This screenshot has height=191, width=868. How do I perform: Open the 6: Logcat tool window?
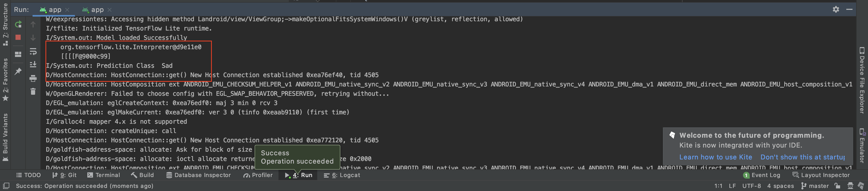pos(342,175)
